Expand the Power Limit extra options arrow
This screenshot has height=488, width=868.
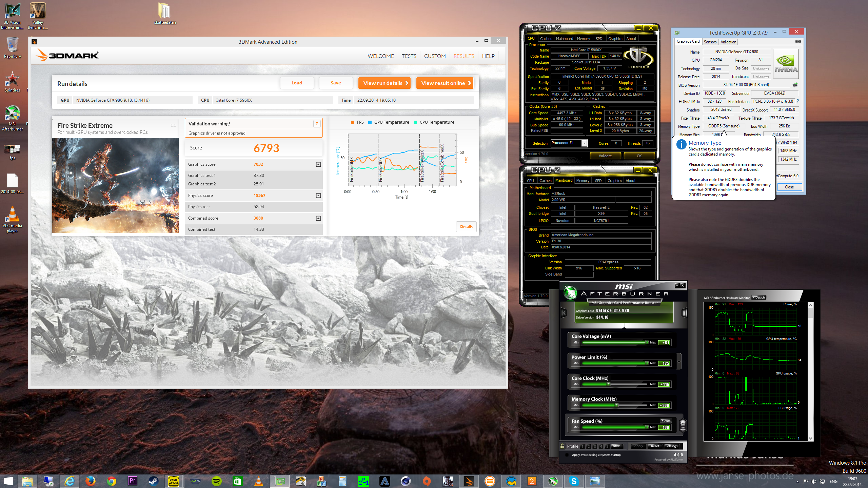(679, 362)
